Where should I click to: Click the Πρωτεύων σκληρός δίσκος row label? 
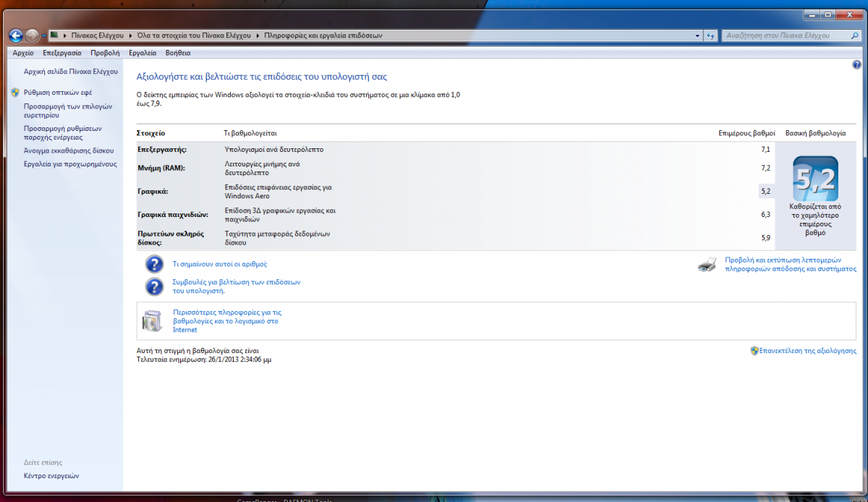pyautogui.click(x=171, y=238)
